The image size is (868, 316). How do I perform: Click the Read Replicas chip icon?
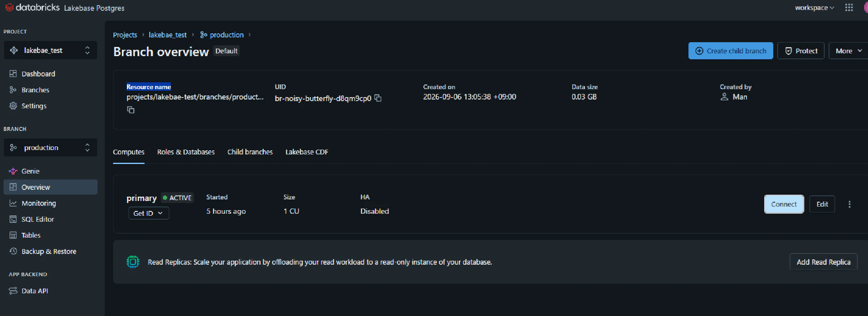(x=133, y=262)
